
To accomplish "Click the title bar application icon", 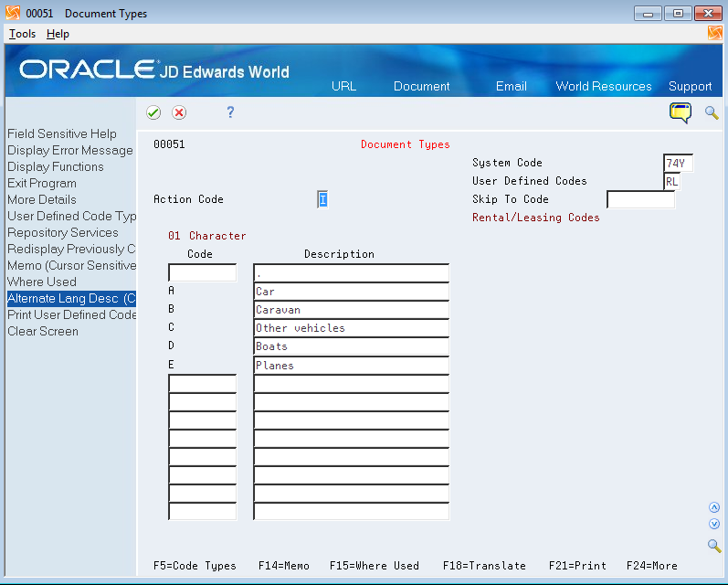I will tap(13, 13).
